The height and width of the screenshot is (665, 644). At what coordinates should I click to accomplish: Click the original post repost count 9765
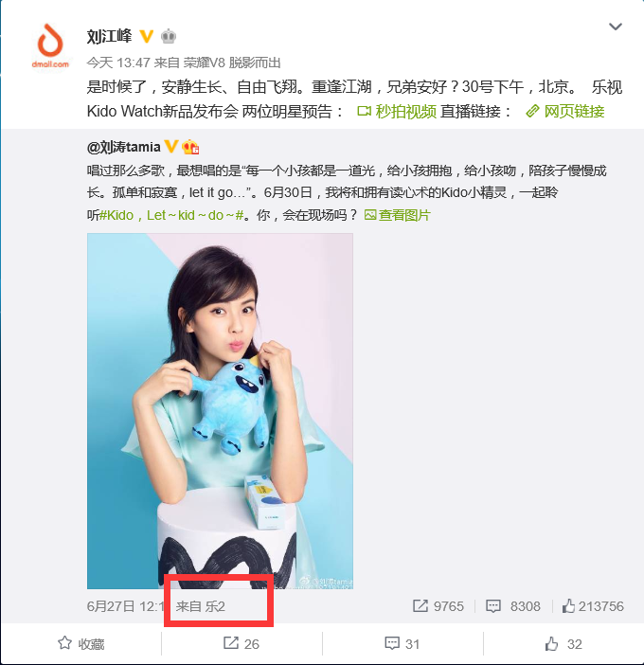[438, 606]
